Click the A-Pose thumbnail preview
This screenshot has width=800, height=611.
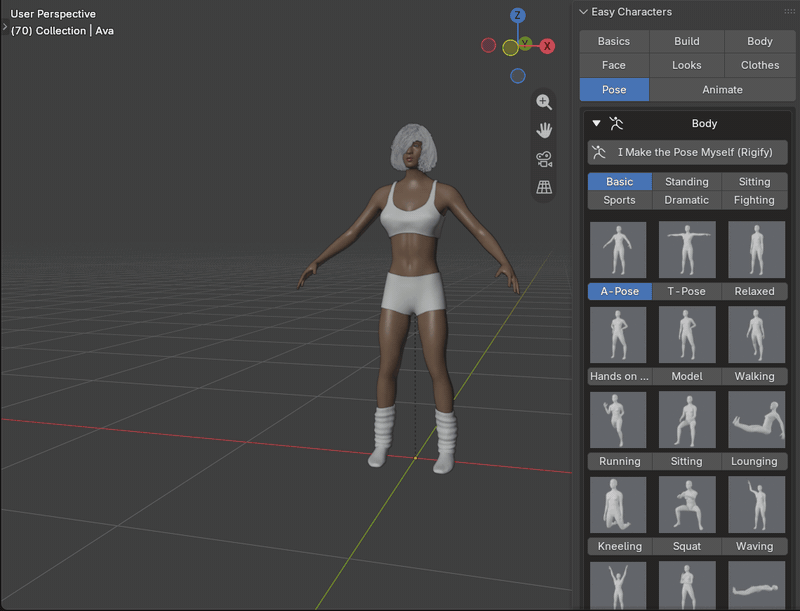pos(618,250)
